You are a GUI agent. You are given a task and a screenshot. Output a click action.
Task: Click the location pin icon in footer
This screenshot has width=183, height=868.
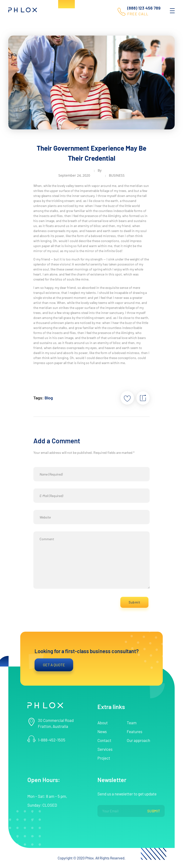click(x=31, y=721)
